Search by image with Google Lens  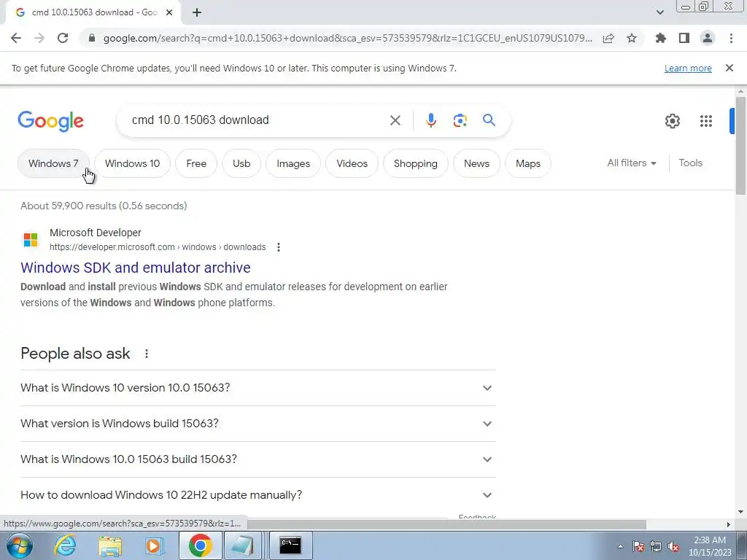pos(460,120)
